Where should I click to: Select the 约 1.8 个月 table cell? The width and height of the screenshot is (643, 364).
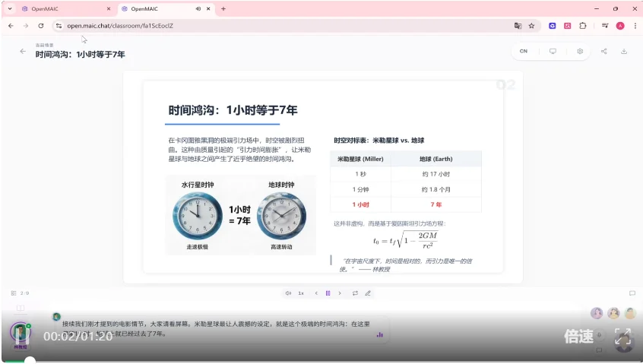tap(436, 189)
